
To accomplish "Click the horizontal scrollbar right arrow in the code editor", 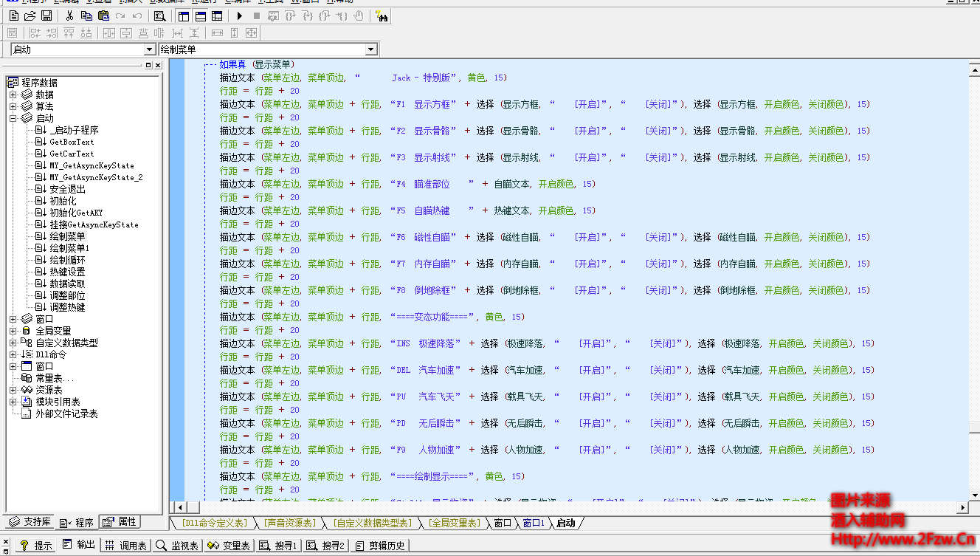I will coord(962,508).
